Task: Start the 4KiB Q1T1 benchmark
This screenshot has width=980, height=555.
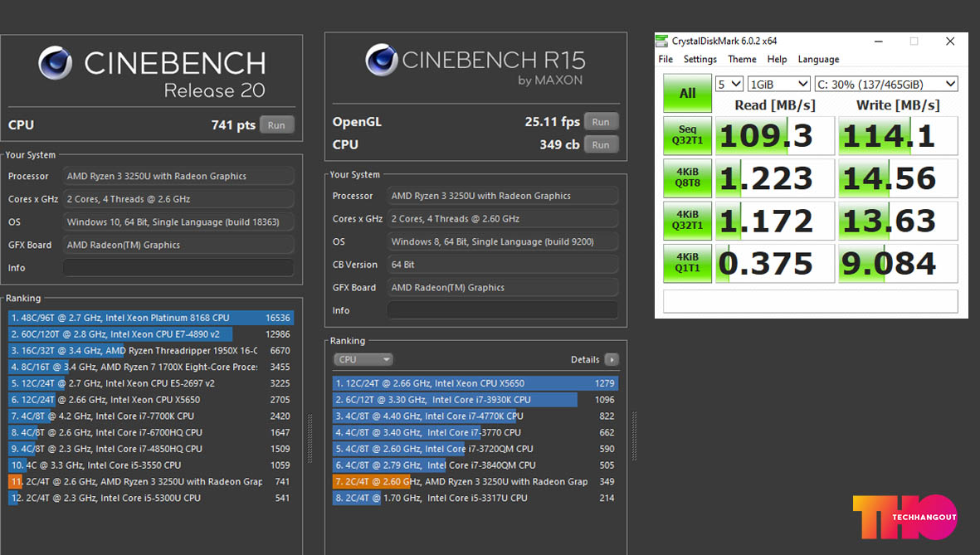Action: click(688, 262)
